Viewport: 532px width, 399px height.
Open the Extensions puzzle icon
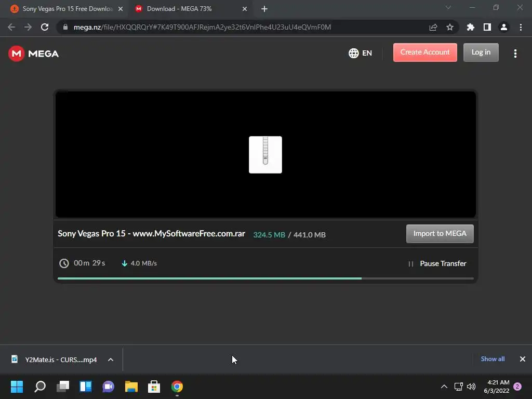pyautogui.click(x=471, y=27)
